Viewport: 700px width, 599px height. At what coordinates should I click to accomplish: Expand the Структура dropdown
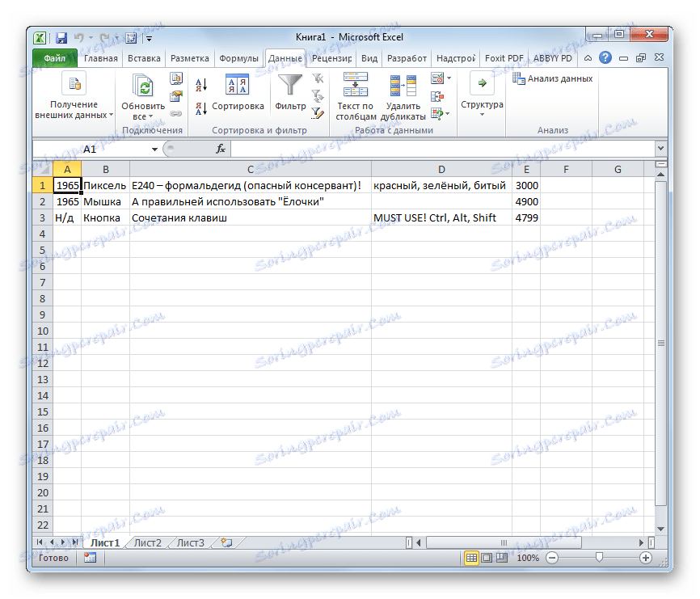[482, 96]
